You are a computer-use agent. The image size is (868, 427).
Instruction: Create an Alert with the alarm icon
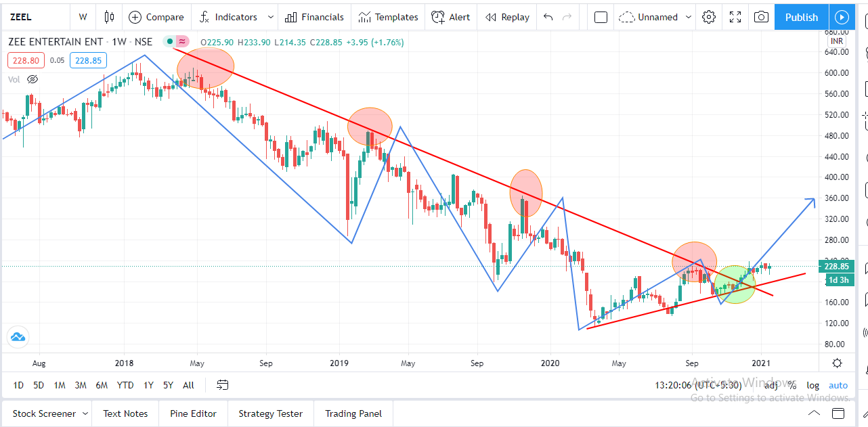point(451,17)
